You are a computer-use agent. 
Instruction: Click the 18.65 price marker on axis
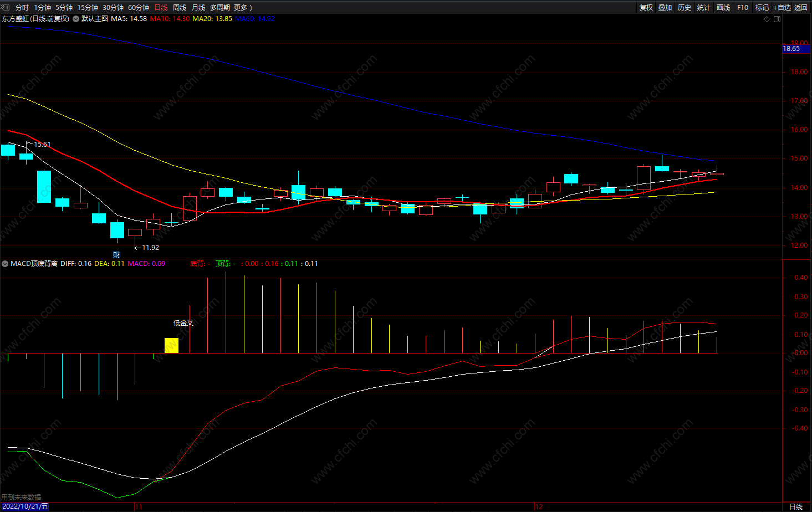(x=795, y=49)
